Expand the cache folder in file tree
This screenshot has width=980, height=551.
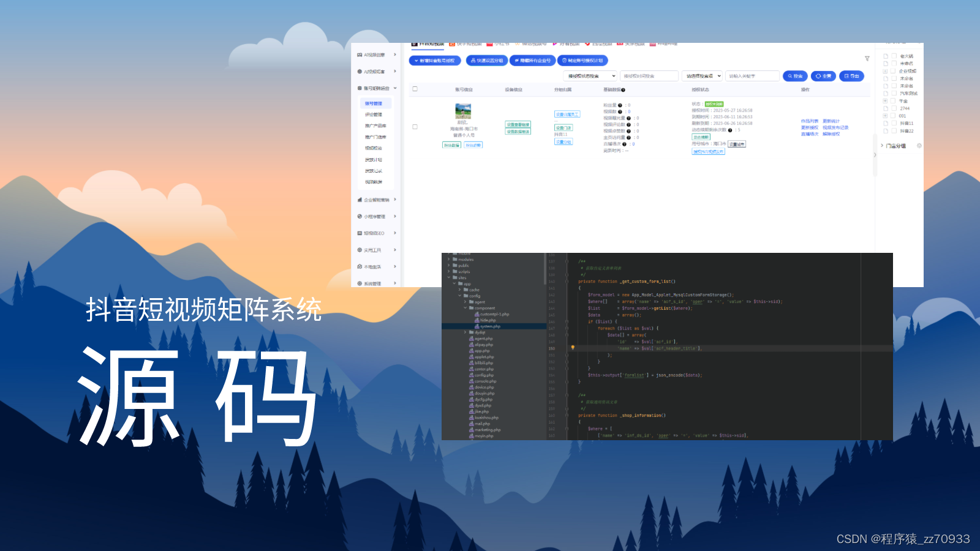(x=459, y=290)
